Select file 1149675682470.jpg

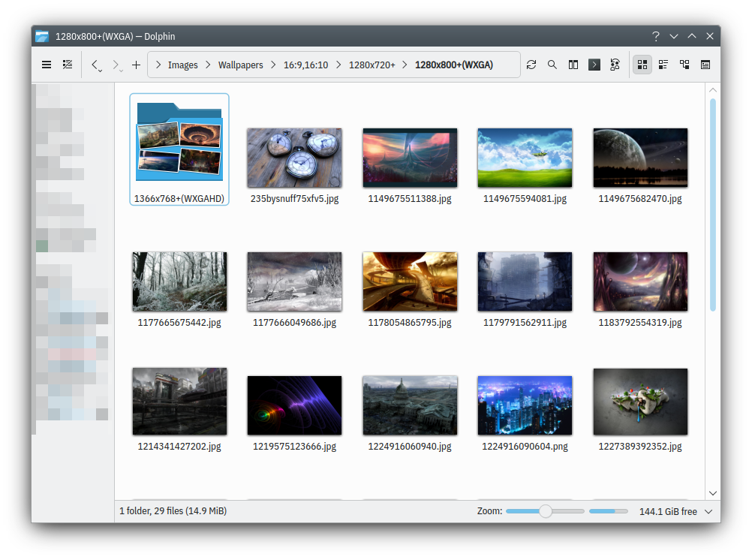[x=640, y=166]
